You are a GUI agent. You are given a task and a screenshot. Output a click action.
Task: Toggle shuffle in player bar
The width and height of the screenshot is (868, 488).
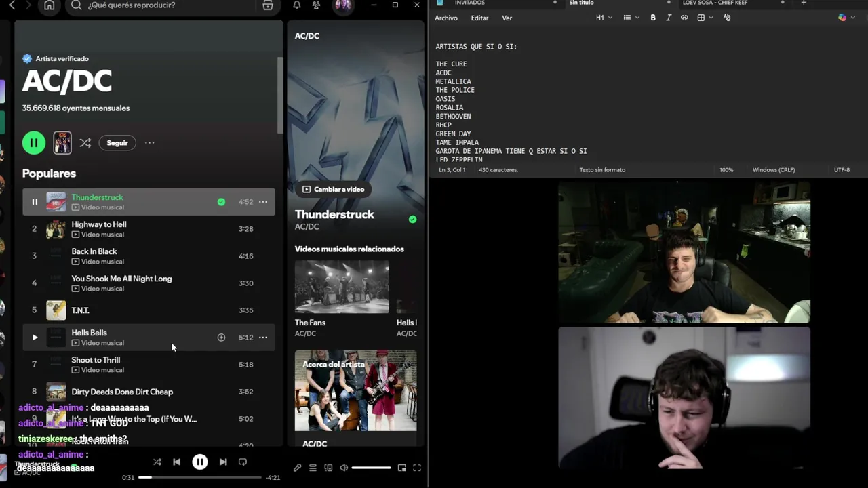point(157,462)
